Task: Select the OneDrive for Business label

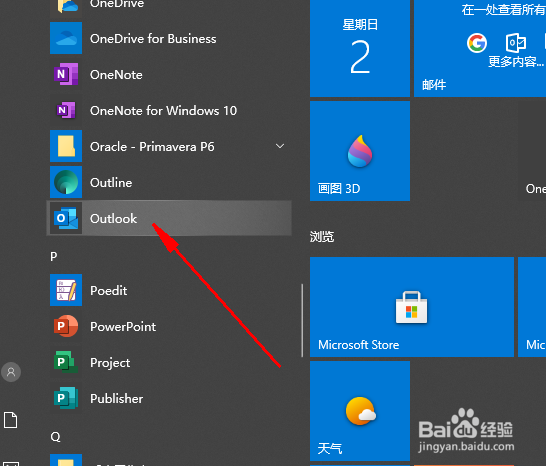Action: [153, 39]
